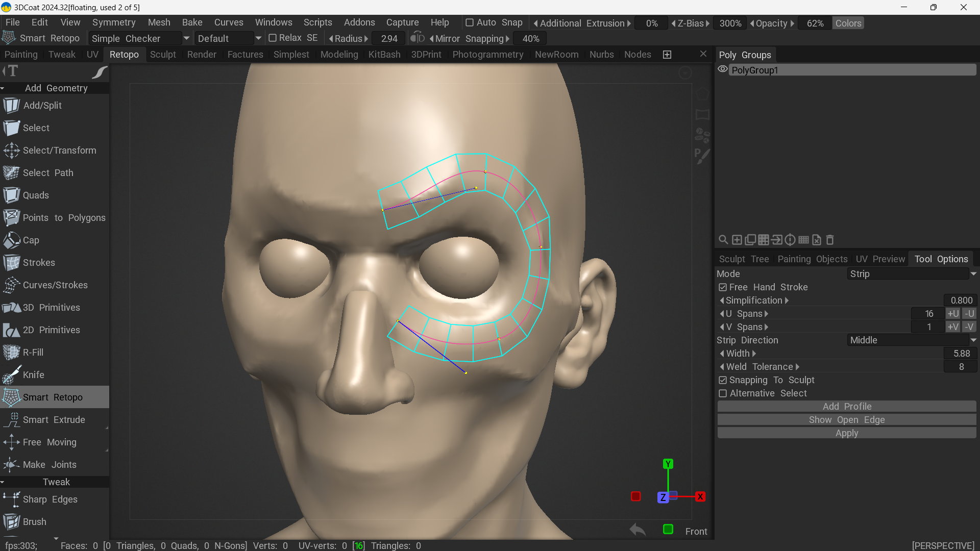Pick the Strokes tool

[39, 263]
